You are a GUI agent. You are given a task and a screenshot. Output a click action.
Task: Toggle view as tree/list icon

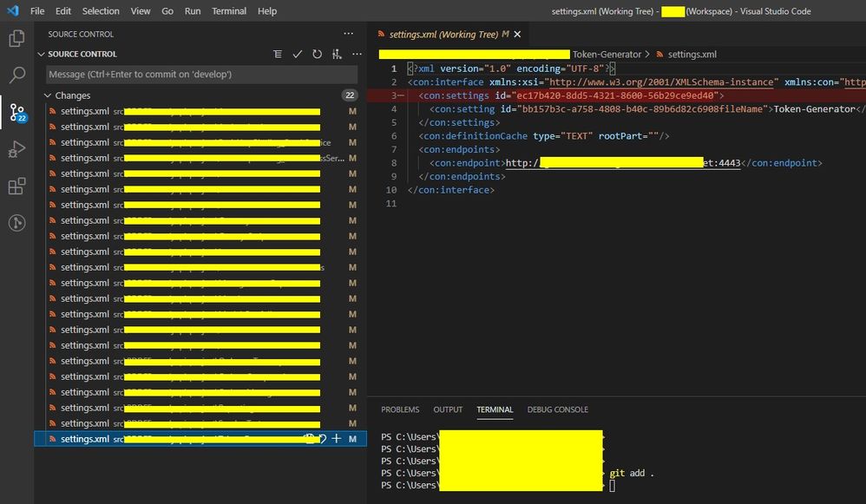[278, 54]
